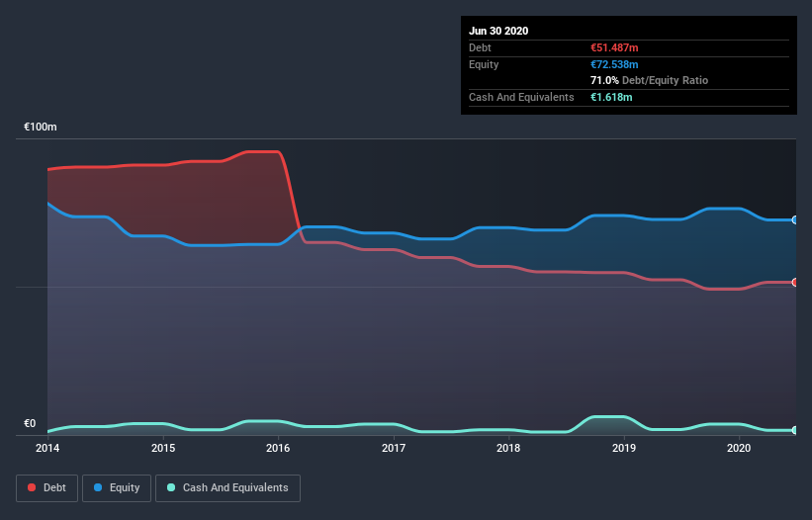The image size is (812, 520).
Task: Click the €0 y-axis label
Action: 30,423
